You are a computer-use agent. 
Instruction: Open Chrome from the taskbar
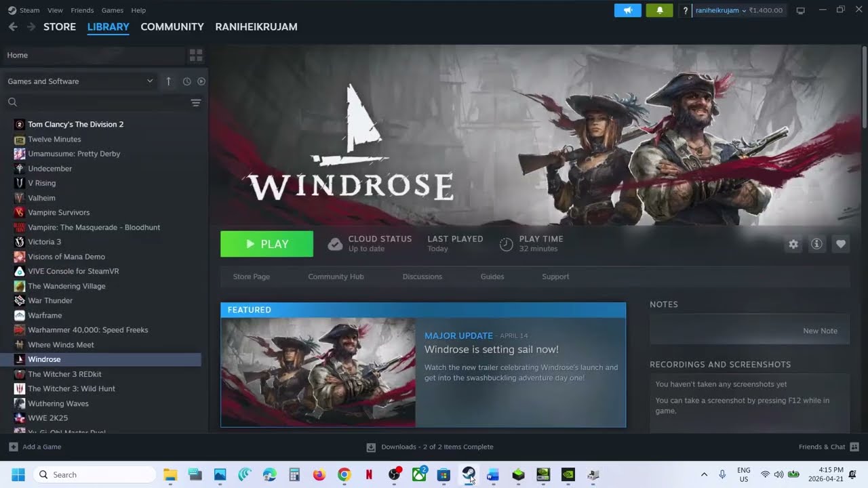tap(344, 474)
